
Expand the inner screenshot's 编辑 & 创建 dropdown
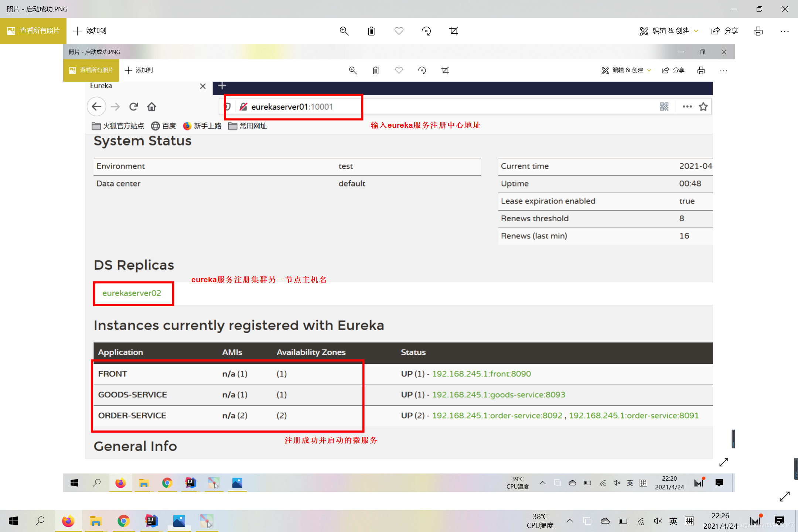627,70
